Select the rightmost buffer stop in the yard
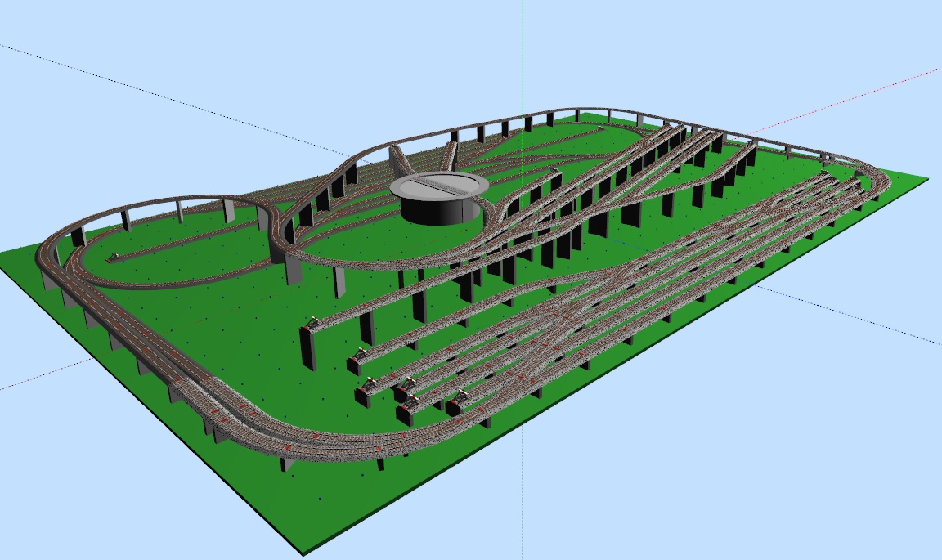This screenshot has width=942, height=560. [455, 401]
